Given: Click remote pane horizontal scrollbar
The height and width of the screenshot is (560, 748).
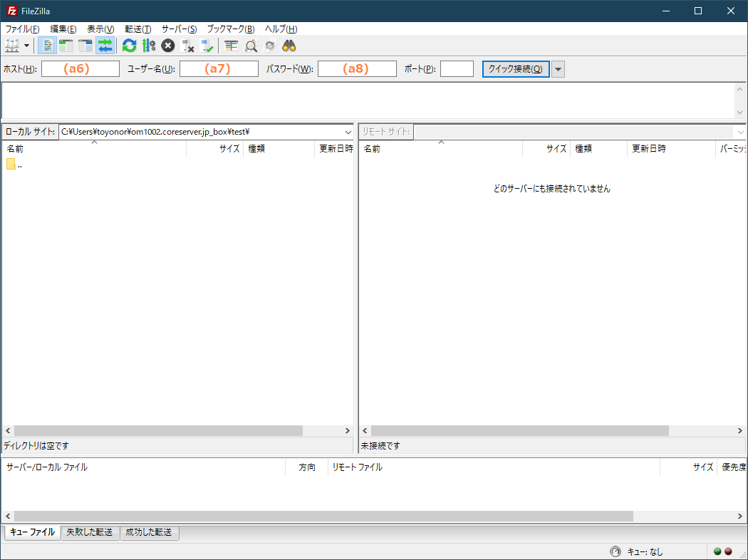Looking at the screenshot, I should coord(519,431).
